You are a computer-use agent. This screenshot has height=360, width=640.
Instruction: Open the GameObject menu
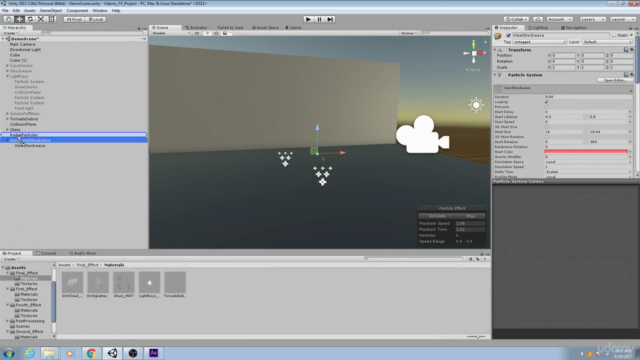pyautogui.click(x=51, y=11)
